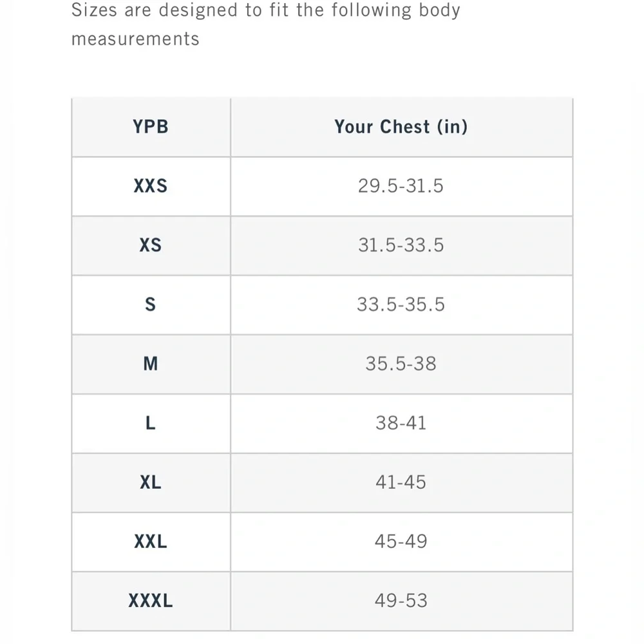Select the 33.5-35.5 chest value

tap(401, 305)
